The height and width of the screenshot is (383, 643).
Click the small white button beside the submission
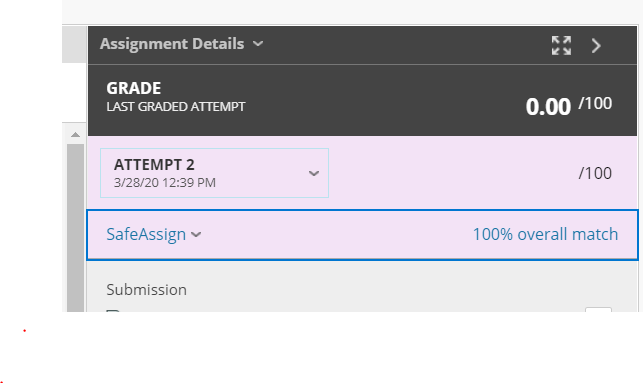[x=598, y=309]
